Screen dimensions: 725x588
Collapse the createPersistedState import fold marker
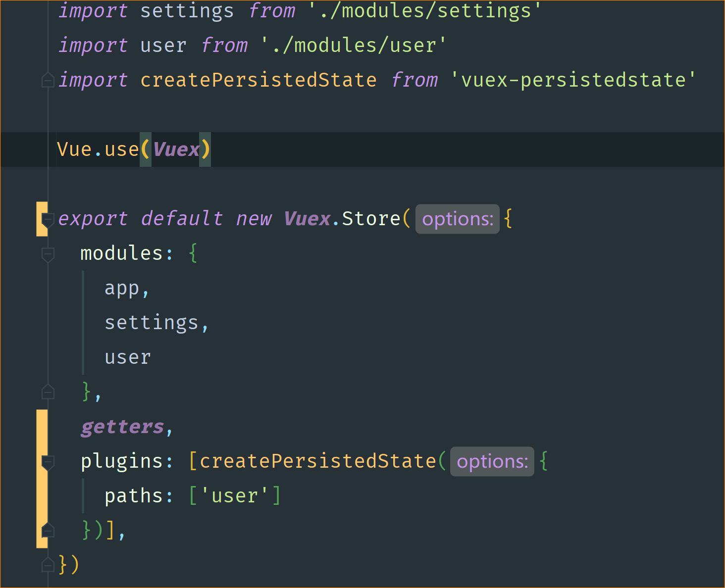pyautogui.click(x=48, y=79)
